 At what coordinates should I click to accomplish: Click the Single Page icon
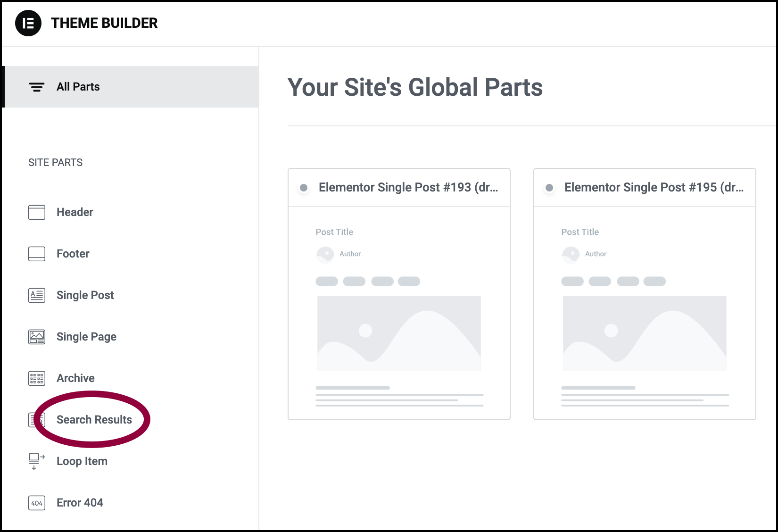tap(37, 337)
